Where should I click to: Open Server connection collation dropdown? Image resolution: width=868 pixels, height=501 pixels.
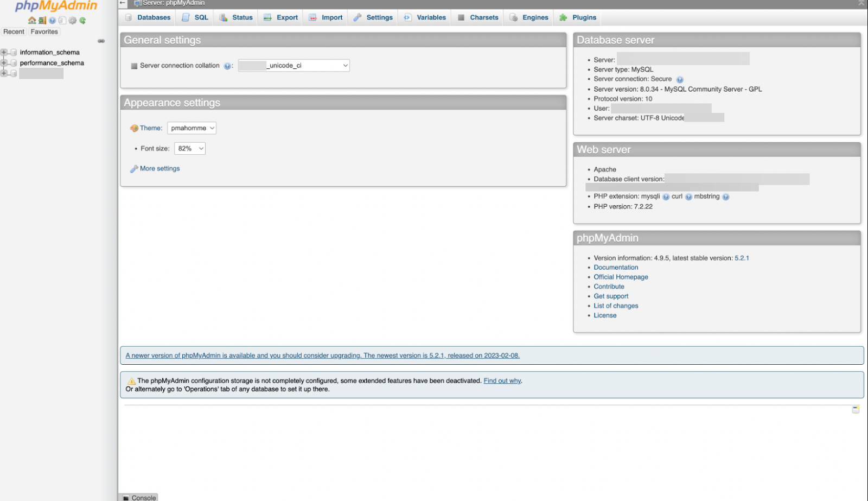[x=293, y=66]
